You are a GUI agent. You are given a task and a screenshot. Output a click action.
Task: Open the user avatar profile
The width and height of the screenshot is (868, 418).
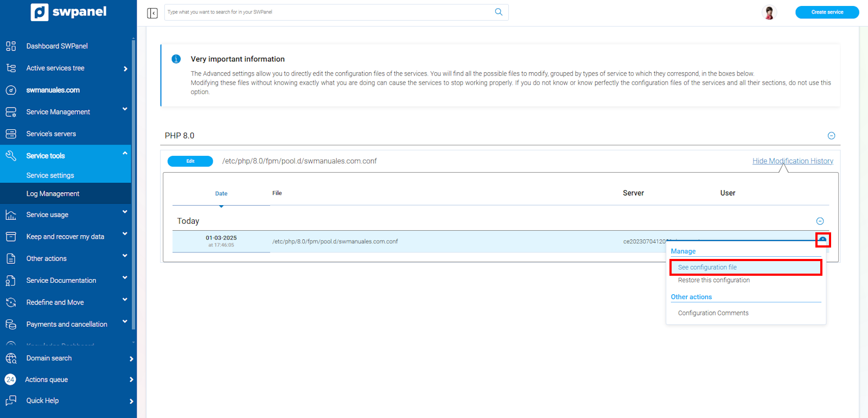pyautogui.click(x=769, y=12)
